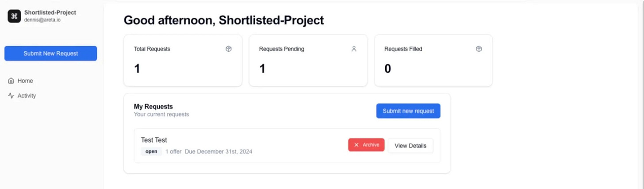Click the sidebar Submit New Request button
Screen dimensions: 644x189
tap(51, 54)
